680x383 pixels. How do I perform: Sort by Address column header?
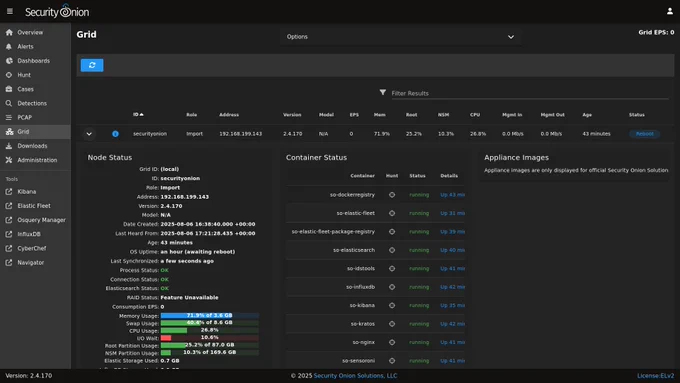pos(229,115)
